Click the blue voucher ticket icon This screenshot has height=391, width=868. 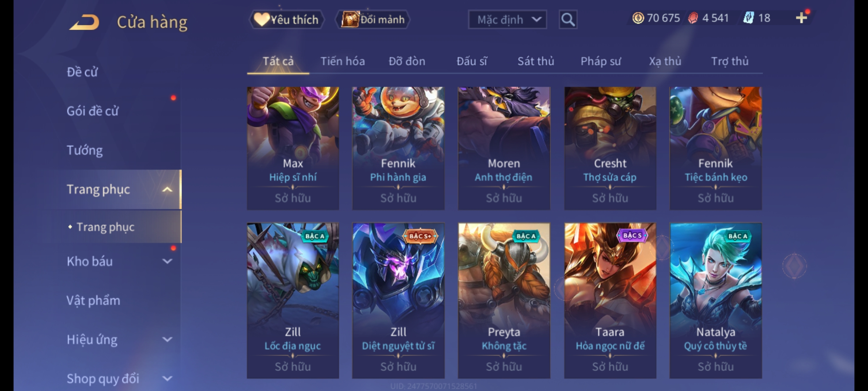click(749, 18)
